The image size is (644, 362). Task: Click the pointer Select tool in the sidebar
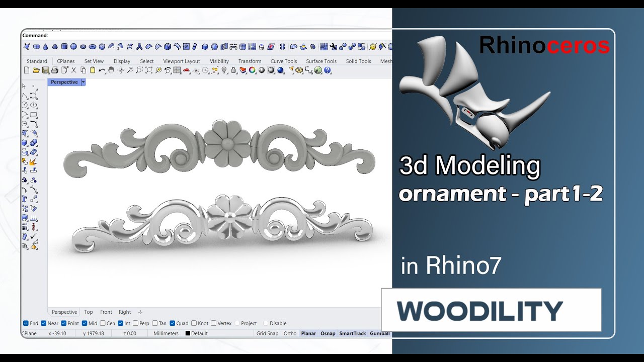click(x=24, y=85)
